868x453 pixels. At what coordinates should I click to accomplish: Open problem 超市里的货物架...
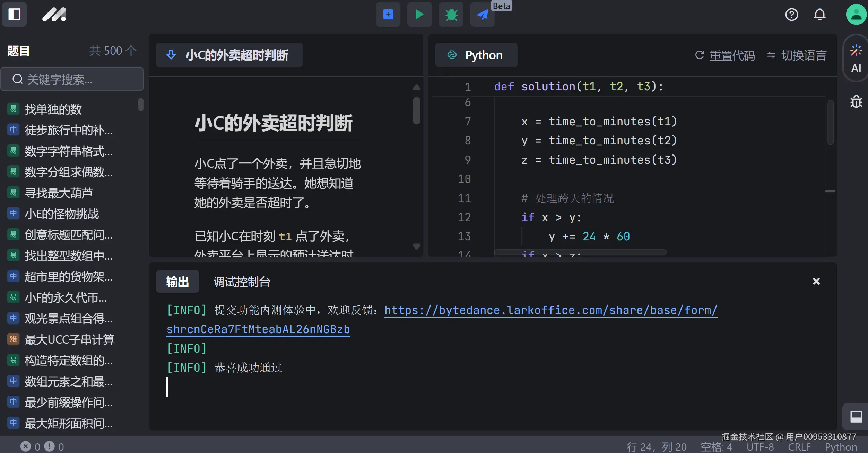[68, 276]
